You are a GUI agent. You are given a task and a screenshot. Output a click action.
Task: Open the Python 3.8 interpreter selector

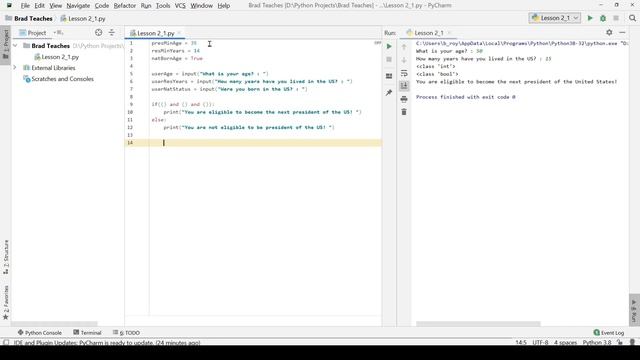(x=597, y=342)
